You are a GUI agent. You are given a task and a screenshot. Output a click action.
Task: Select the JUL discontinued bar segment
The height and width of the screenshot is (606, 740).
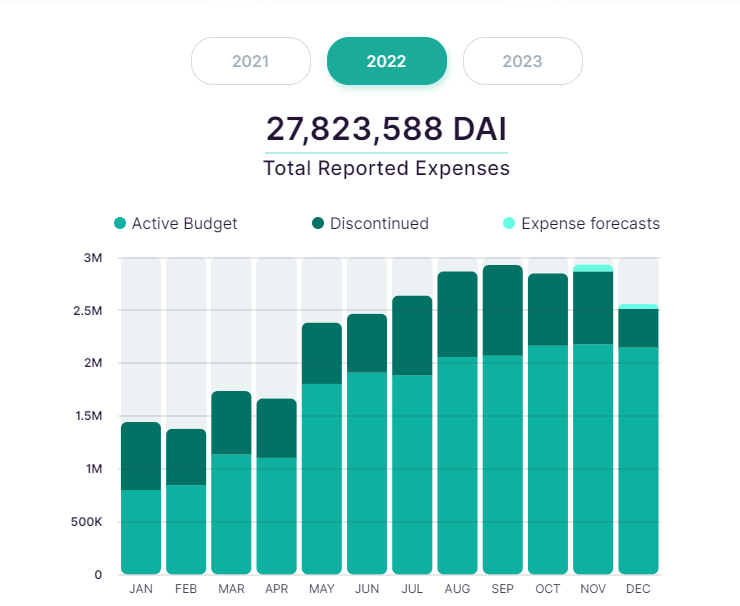click(412, 335)
